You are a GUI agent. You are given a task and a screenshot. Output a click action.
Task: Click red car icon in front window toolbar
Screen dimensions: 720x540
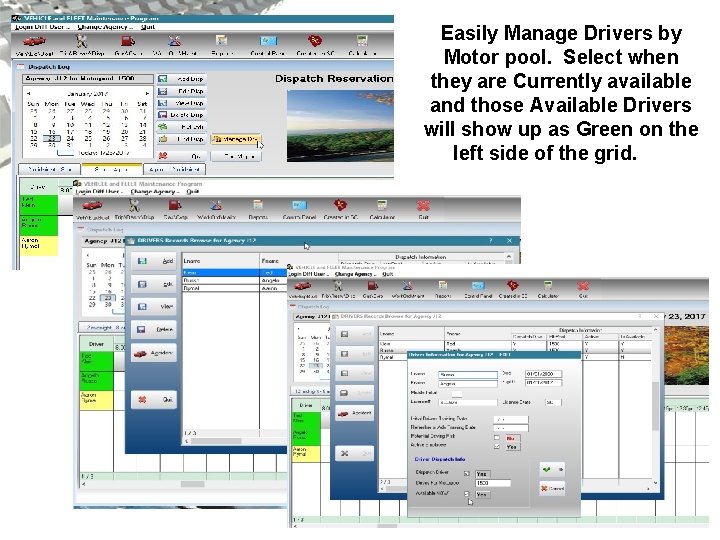[x=303, y=287]
